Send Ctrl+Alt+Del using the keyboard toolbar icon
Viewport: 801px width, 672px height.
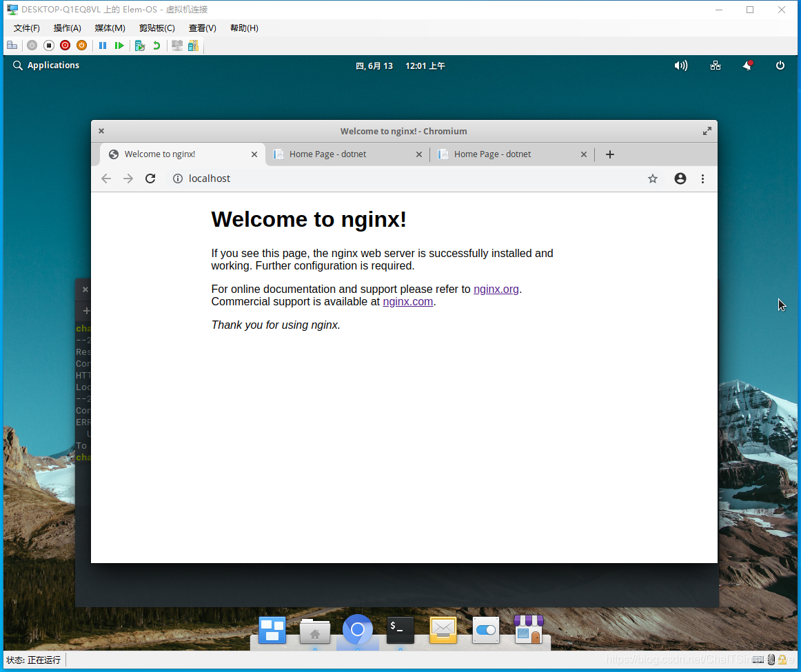tap(12, 45)
